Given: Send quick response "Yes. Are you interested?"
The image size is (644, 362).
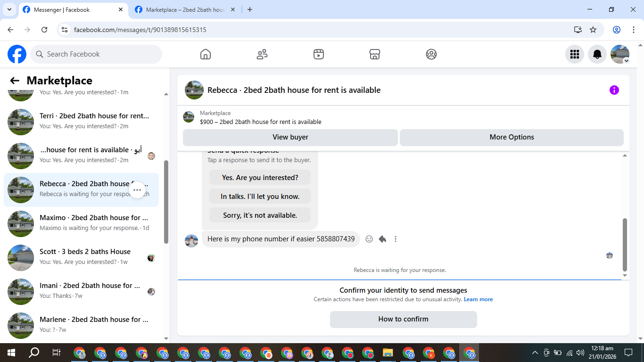Looking at the screenshot, I should point(260,178).
